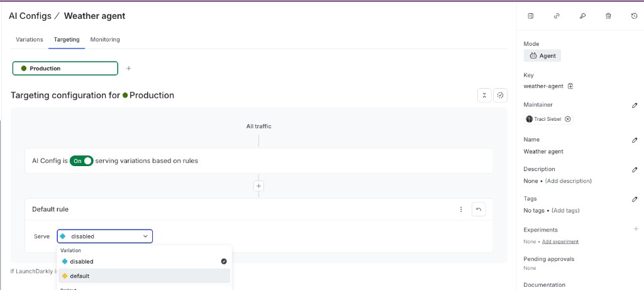
Task: Collapse the right sidebar panel icon
Action: pos(531,16)
